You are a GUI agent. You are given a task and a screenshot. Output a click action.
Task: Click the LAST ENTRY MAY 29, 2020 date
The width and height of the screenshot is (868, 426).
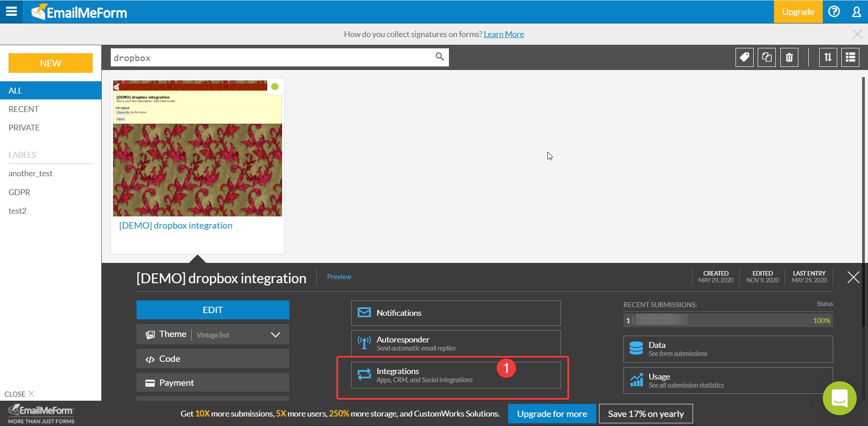809,277
